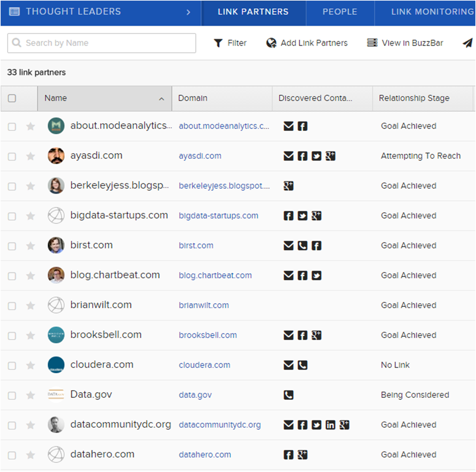The width and height of the screenshot is (476, 472).
Task: Click the phone icon in Data.gov row
Action: [x=288, y=395]
